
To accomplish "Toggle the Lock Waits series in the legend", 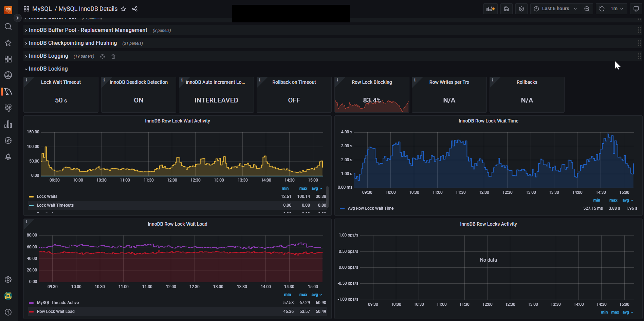I will (x=47, y=196).
